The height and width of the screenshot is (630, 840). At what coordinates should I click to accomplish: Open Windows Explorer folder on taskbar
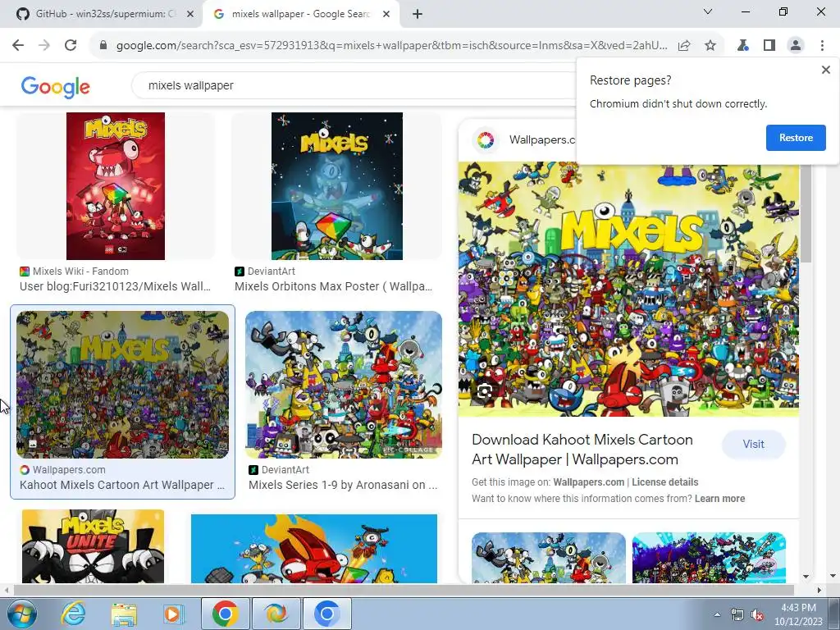pos(124,614)
